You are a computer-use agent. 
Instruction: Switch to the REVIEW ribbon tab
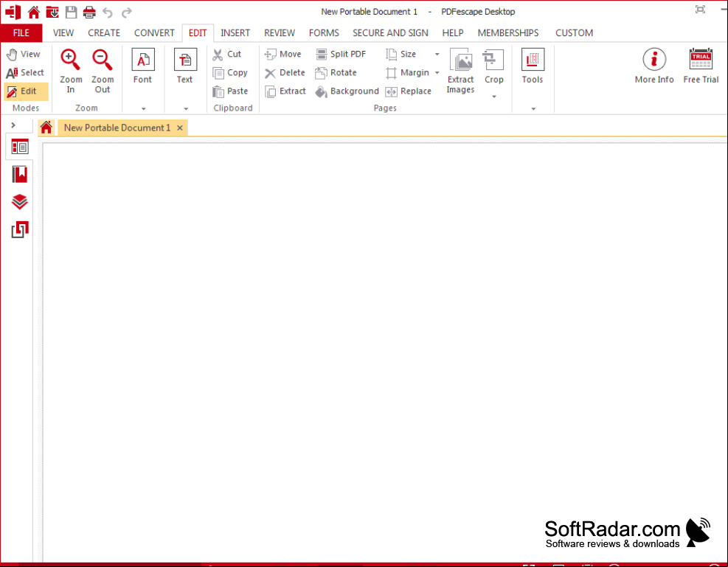pyautogui.click(x=280, y=33)
